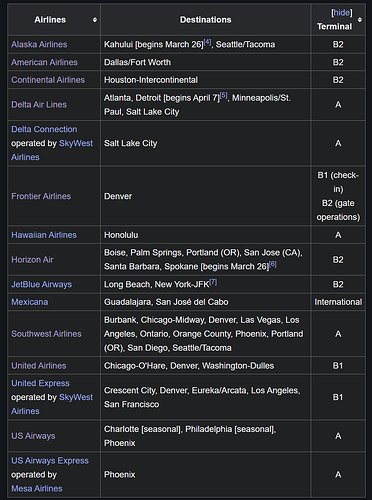
Task: Select the Atlanta, Detroit destinations cell
Action: (x=206, y=105)
